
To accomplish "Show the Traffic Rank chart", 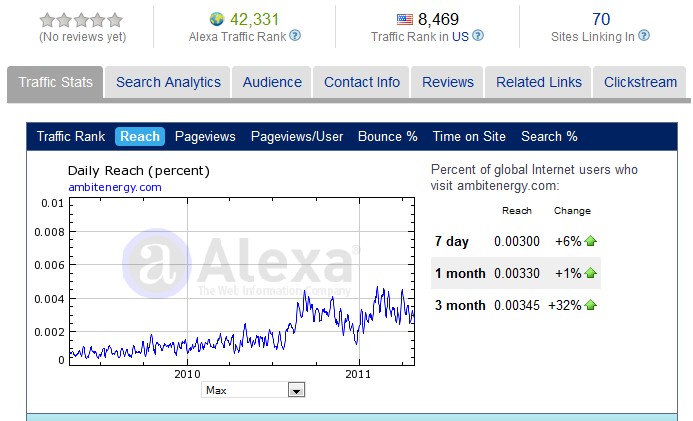I will (71, 137).
